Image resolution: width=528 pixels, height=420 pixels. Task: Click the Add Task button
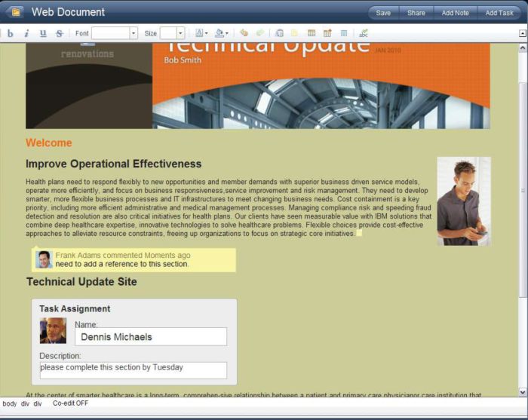pyautogui.click(x=499, y=13)
